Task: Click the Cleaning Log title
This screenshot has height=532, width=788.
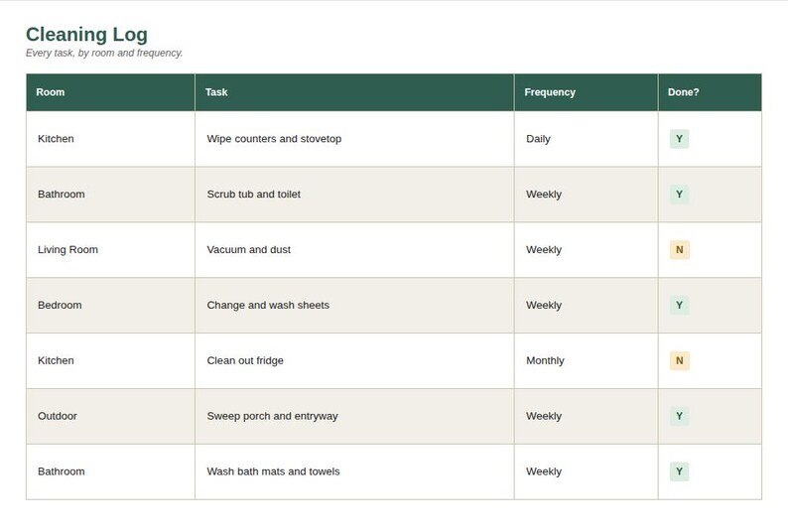Action: click(x=86, y=35)
